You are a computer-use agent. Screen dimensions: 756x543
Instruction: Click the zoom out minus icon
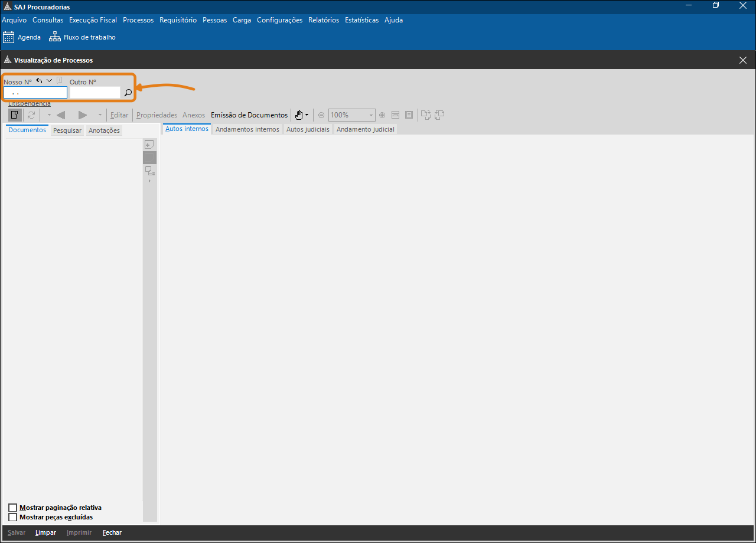coord(321,115)
